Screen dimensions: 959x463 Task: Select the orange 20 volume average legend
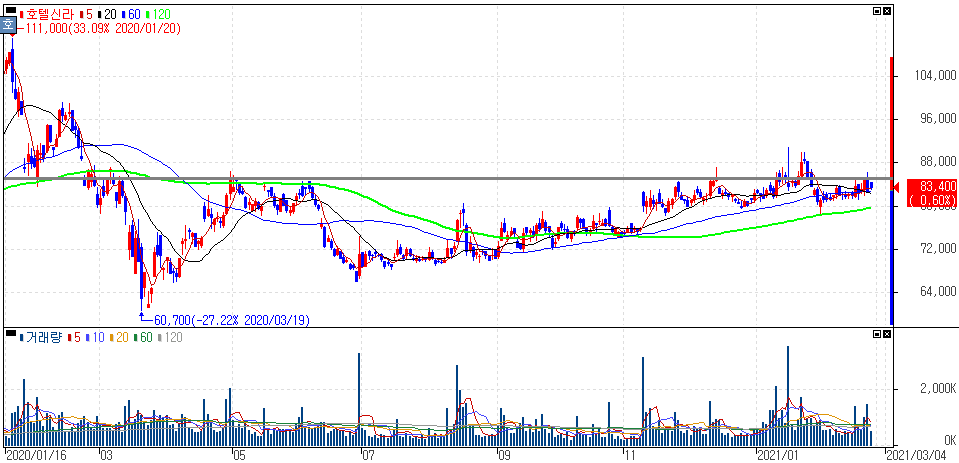click(119, 337)
